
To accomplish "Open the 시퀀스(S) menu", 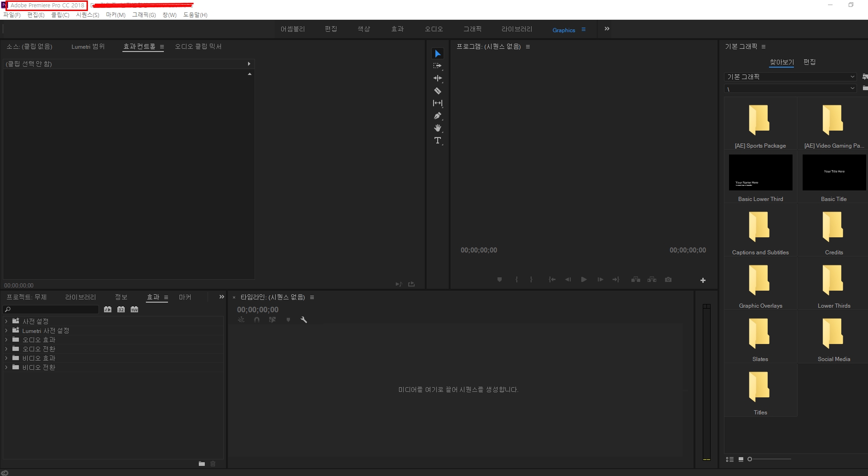I will tap(87, 15).
